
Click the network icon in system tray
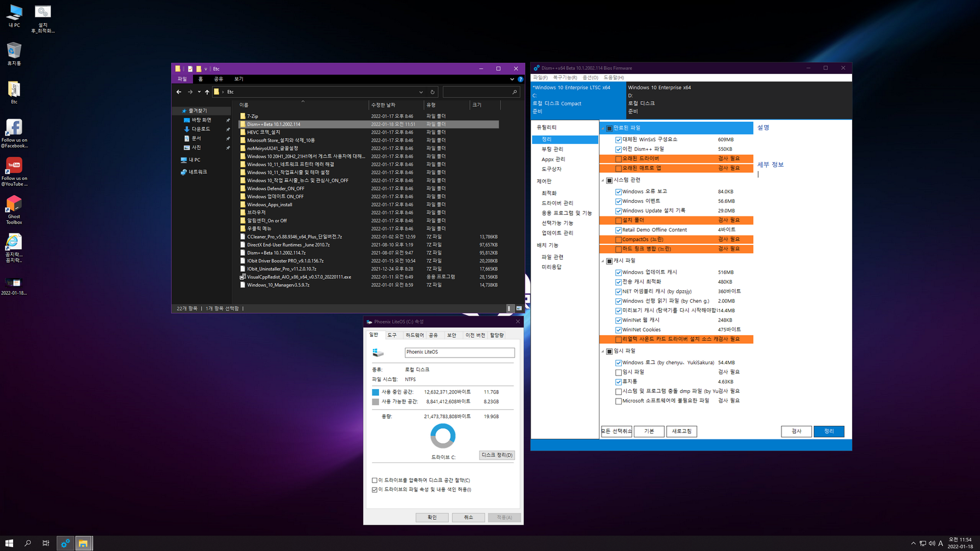(x=923, y=543)
